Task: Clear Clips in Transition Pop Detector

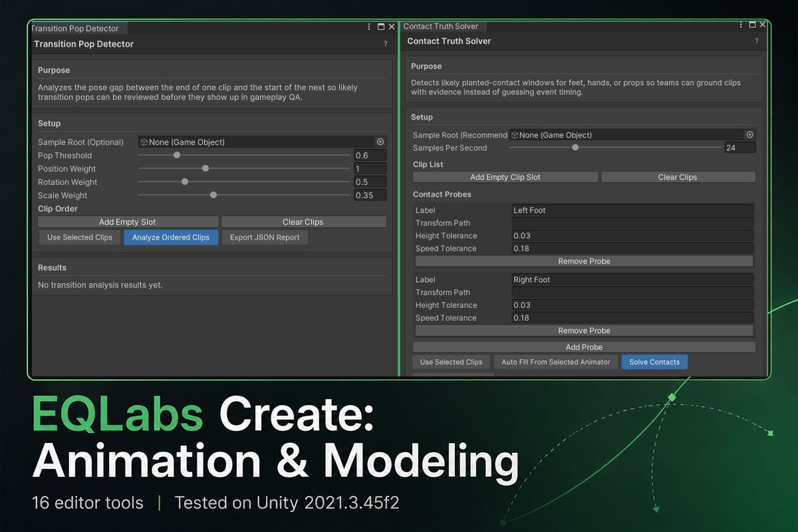Action: pyautogui.click(x=303, y=222)
